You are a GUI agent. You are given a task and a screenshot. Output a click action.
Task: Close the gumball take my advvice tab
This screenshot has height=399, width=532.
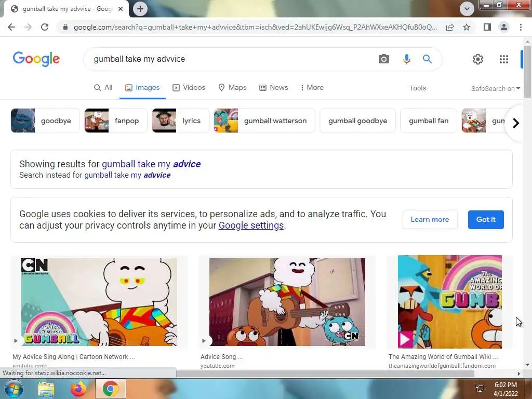pos(121,9)
